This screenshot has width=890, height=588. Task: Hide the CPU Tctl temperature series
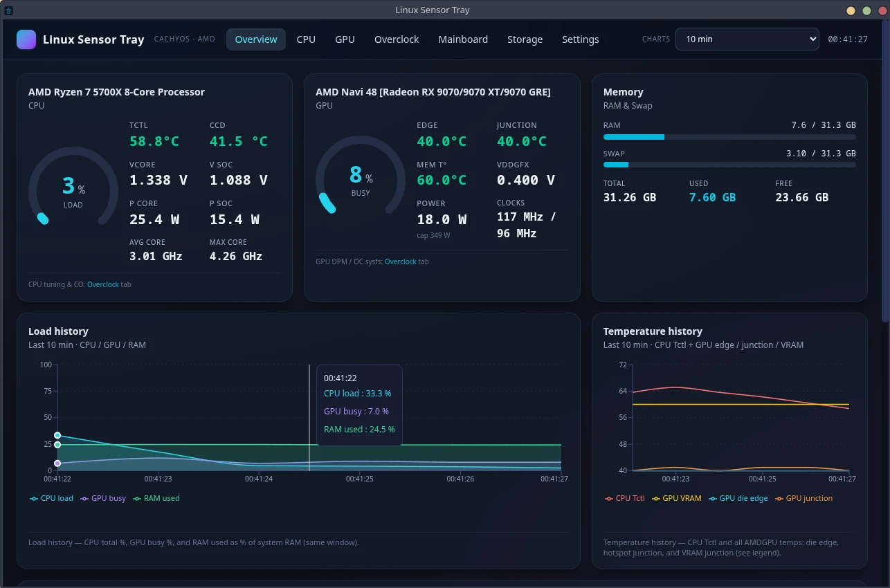(625, 498)
